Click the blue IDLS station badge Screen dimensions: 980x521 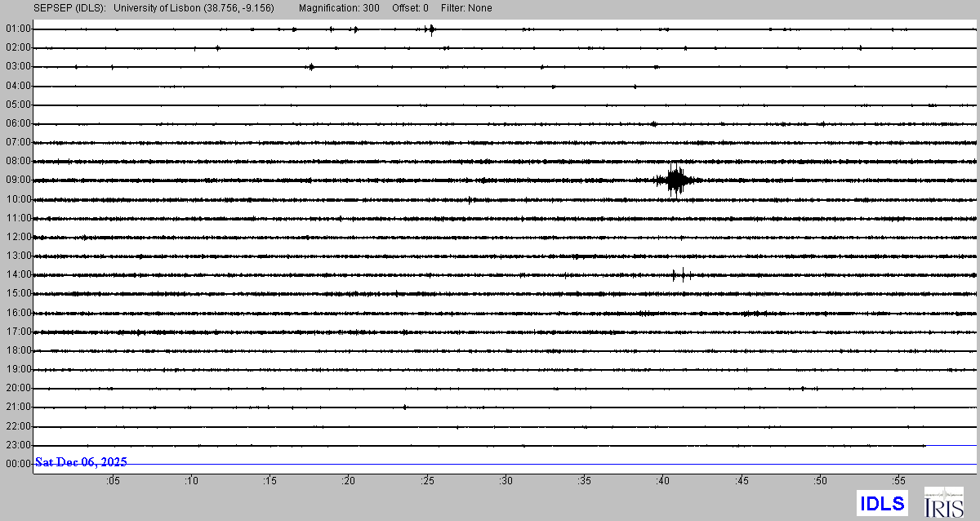pyautogui.click(x=882, y=503)
